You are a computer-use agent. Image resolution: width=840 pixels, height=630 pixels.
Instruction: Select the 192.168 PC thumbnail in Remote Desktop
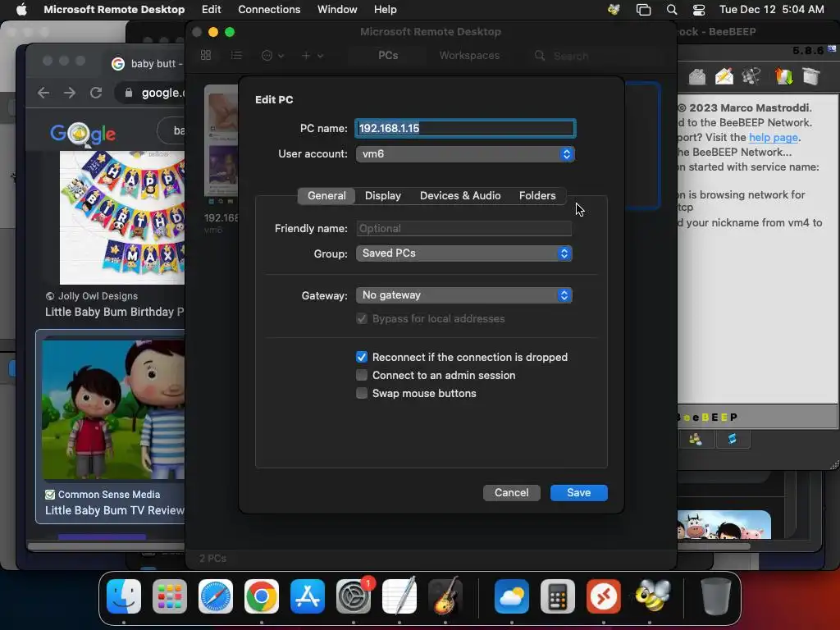click(221, 141)
